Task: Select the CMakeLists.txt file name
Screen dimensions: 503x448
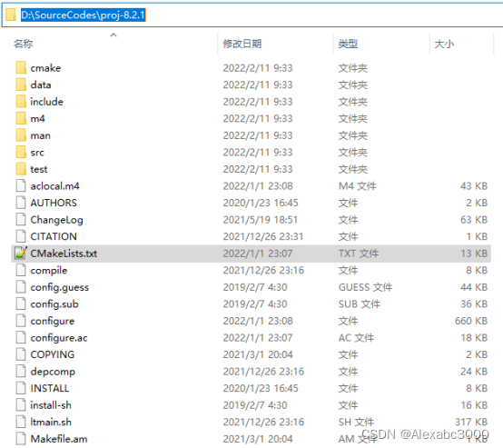Action: (x=64, y=254)
